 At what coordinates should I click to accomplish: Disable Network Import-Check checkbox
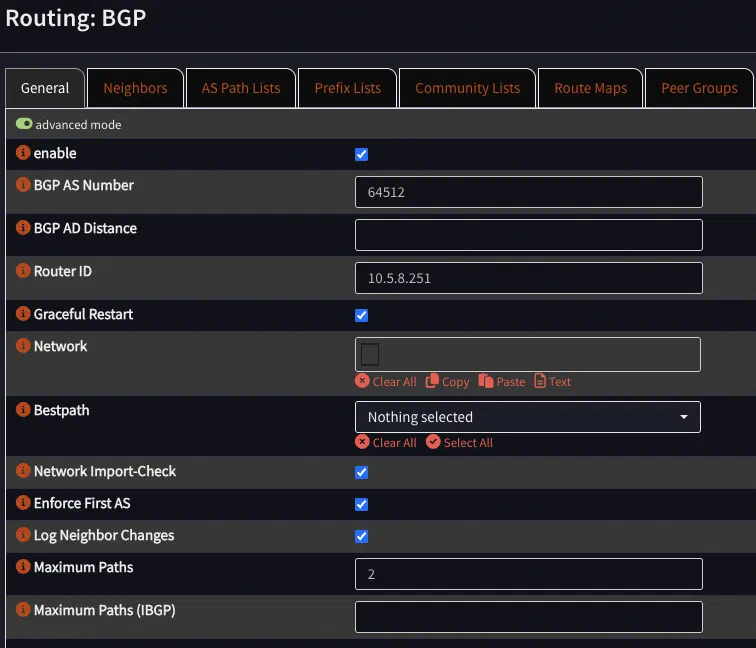(x=361, y=472)
